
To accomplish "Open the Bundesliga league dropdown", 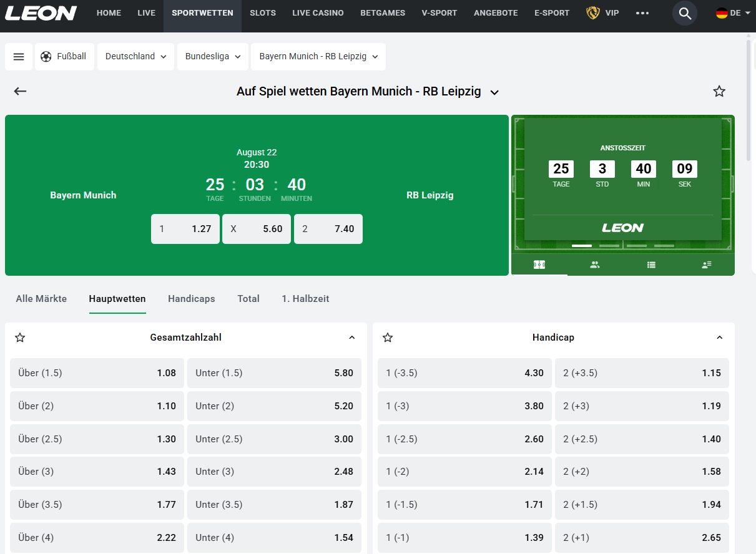I will click(212, 57).
